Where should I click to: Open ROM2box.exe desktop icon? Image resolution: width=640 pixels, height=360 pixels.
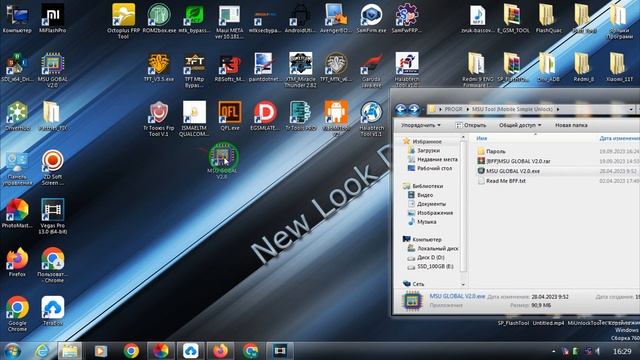[159, 18]
